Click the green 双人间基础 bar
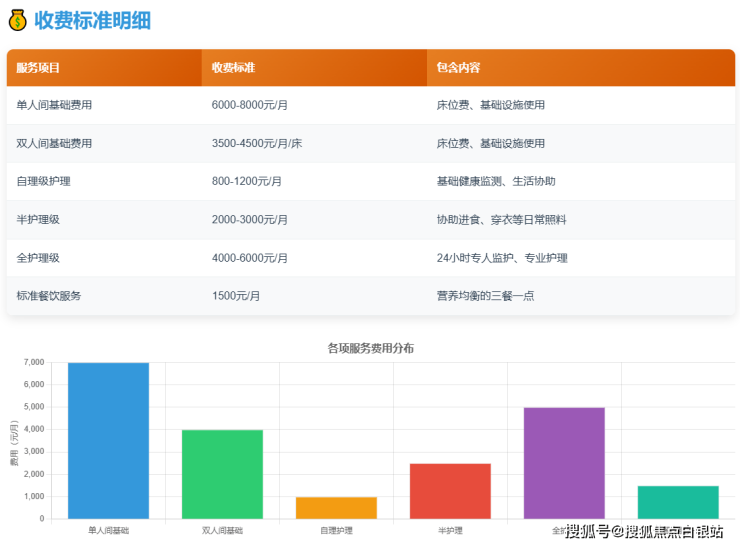The width and height of the screenshot is (740, 547). click(222, 474)
